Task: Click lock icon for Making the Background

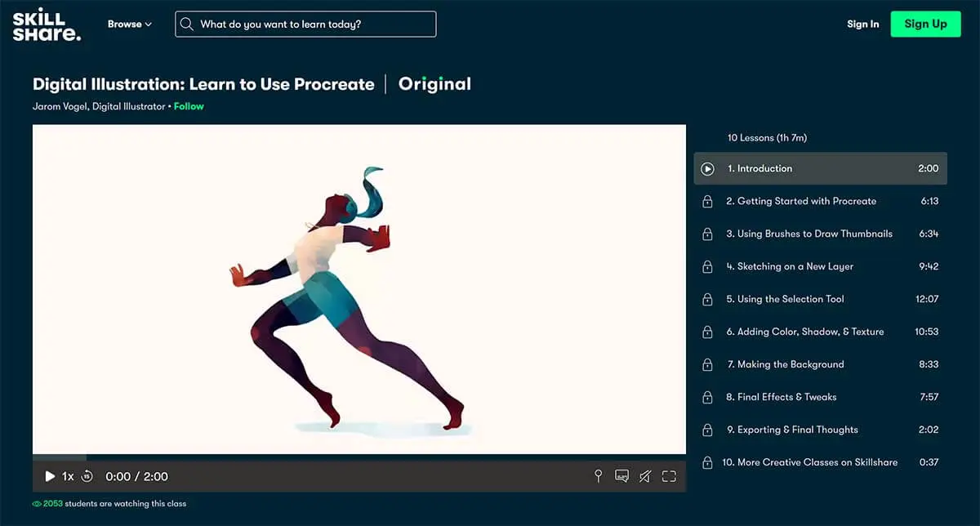Action: click(x=708, y=365)
